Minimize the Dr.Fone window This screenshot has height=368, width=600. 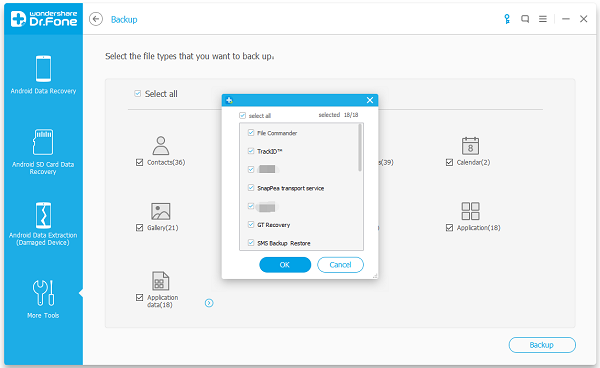[566, 19]
